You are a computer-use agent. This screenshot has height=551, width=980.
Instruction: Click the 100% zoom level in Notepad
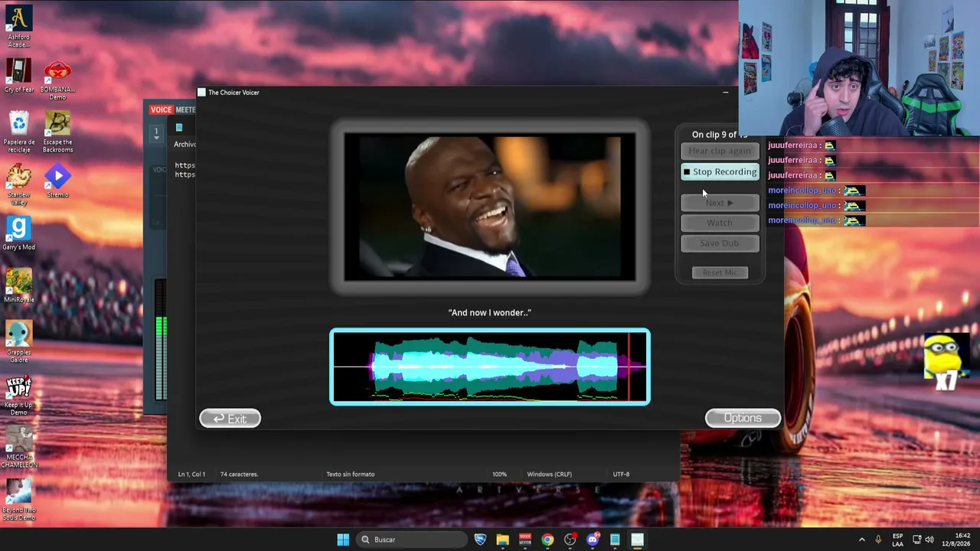coord(499,474)
